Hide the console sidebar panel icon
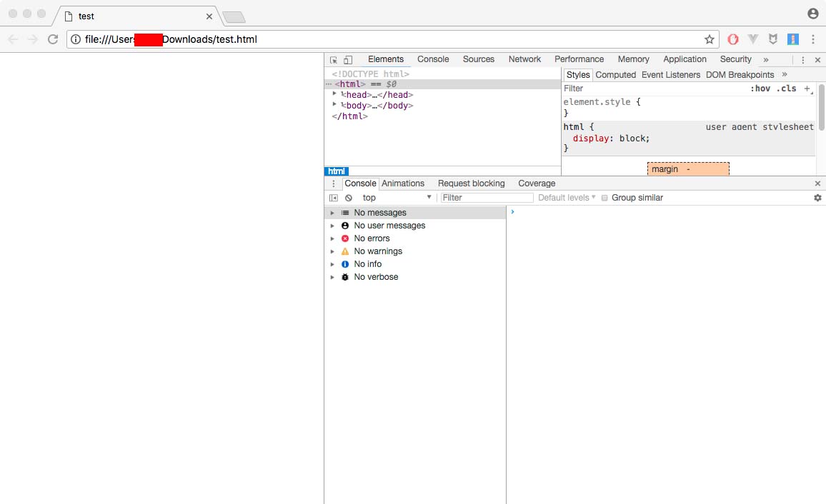826x504 pixels. click(334, 198)
